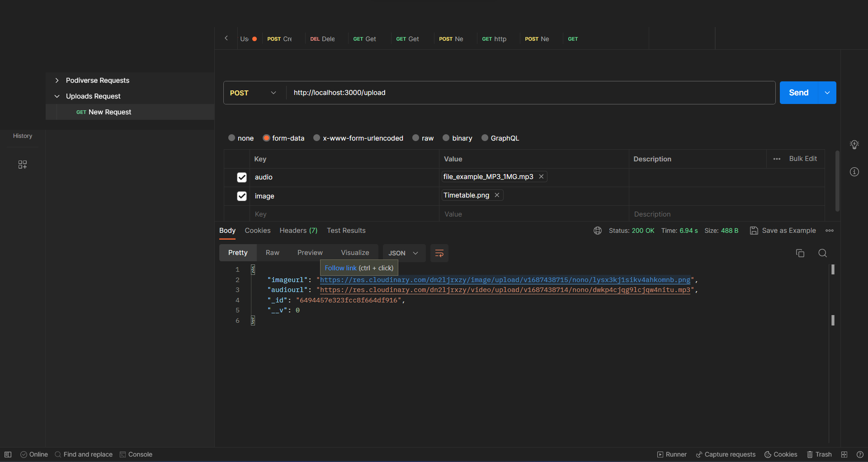Screen dimensions: 868x462
Task: Toggle the response word-wrap icon
Action: pyautogui.click(x=439, y=253)
